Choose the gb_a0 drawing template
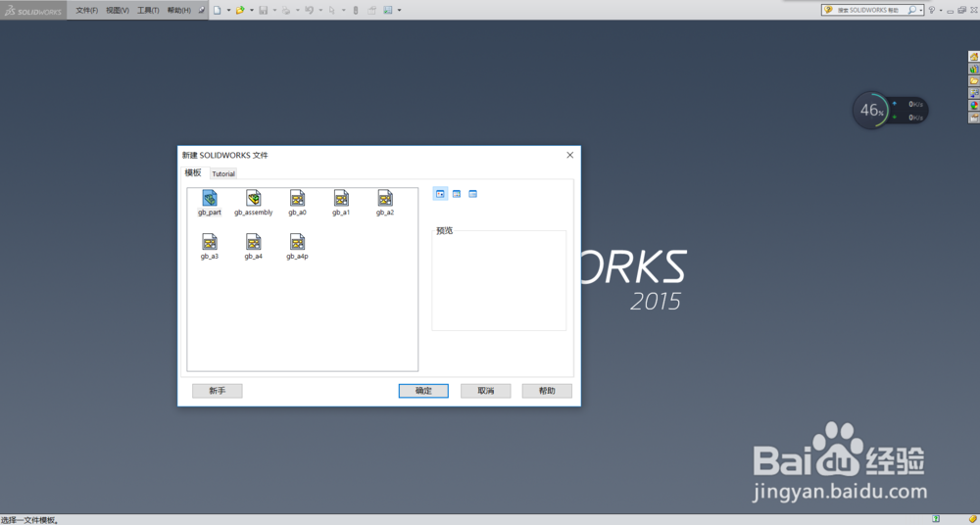Screen dimensions: 980x525 pos(298,198)
